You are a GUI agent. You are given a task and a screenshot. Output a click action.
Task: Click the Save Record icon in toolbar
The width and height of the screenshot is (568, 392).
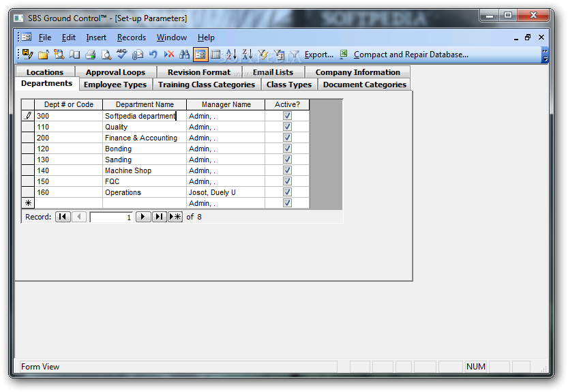pyautogui.click(x=27, y=55)
